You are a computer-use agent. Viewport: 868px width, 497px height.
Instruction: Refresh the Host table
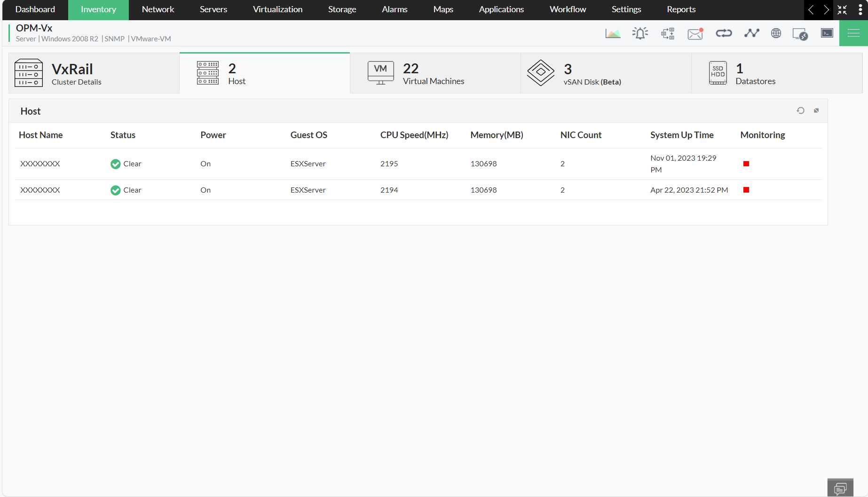[801, 110]
